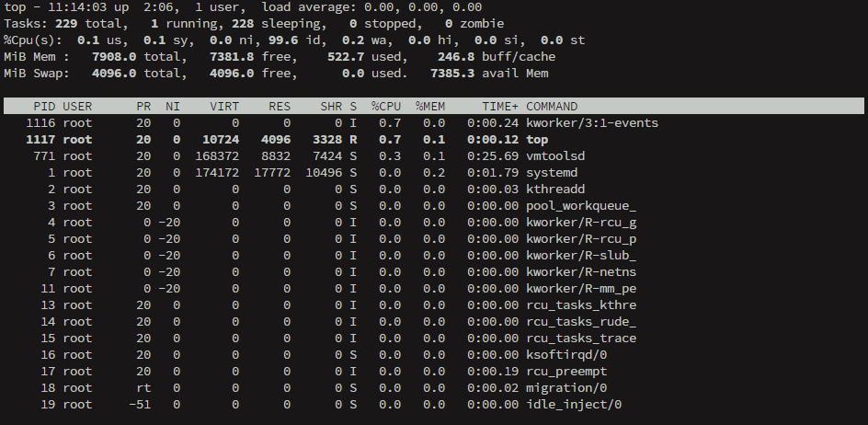Select the rcu_preempt process name
This screenshot has width=868, height=425.
[566, 372]
